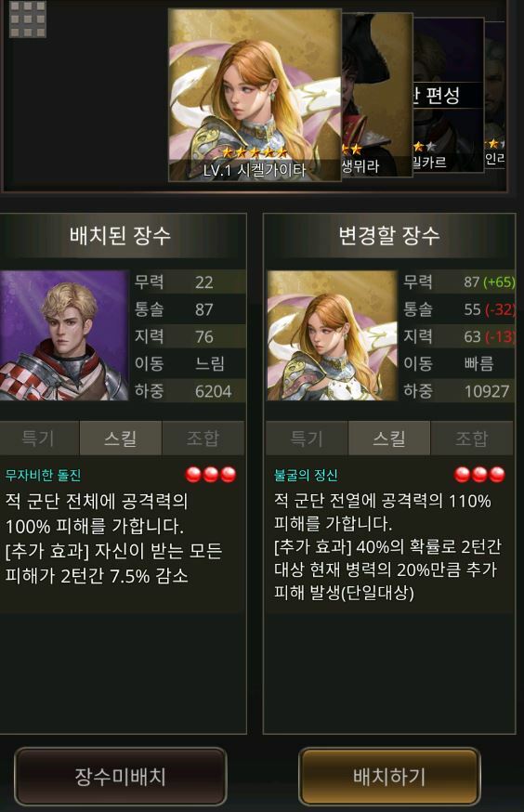Open 특기 tab in 변경할 장수 panel
524x812 pixels.
(x=307, y=439)
